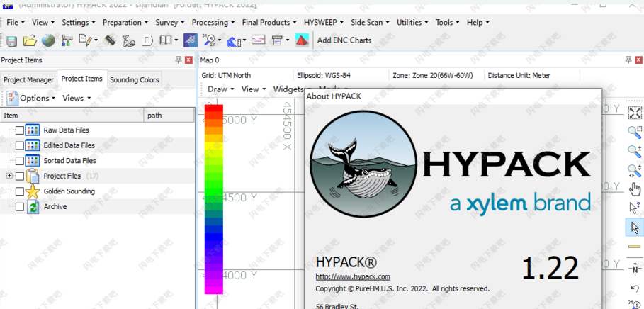
Task: Select the pan hand tool
Action: [635, 189]
